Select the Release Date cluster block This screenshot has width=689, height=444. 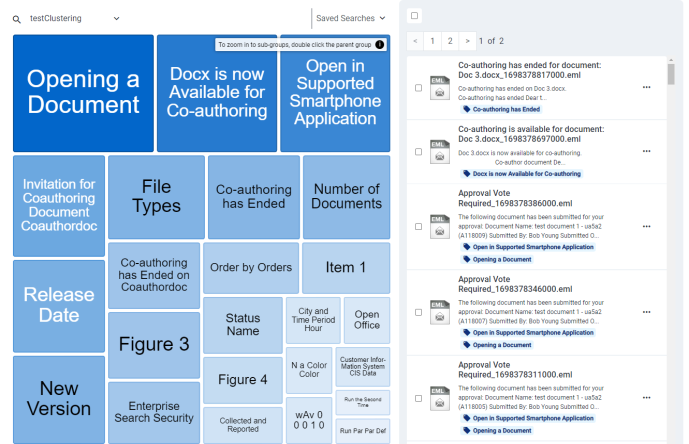tap(59, 305)
